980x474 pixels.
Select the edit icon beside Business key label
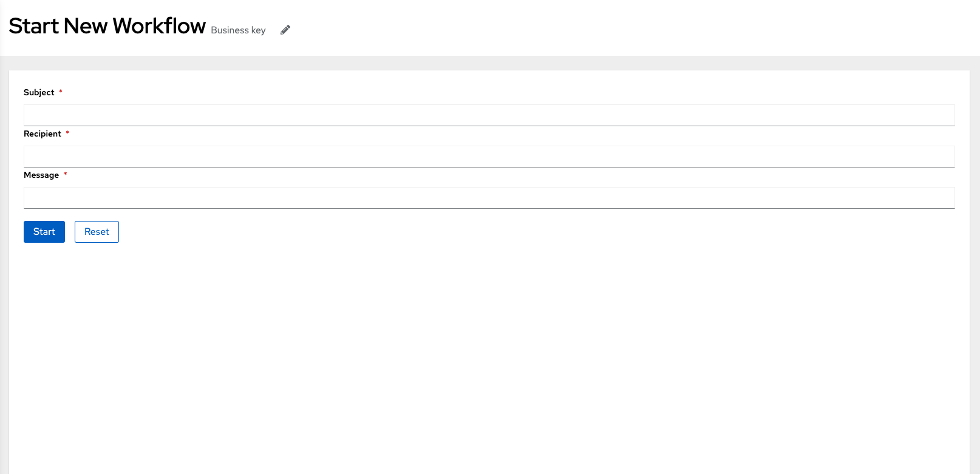285,29
